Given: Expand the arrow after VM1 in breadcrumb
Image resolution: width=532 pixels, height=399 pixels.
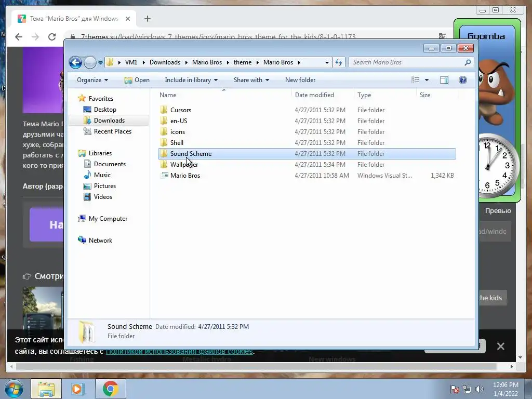Looking at the screenshot, I should pos(143,62).
